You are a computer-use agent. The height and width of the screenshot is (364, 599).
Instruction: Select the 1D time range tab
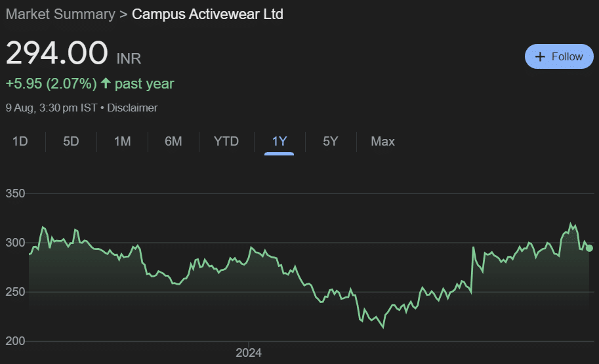pos(20,141)
